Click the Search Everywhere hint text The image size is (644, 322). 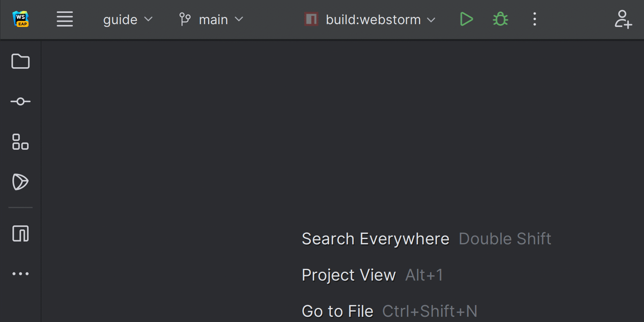coord(376,239)
